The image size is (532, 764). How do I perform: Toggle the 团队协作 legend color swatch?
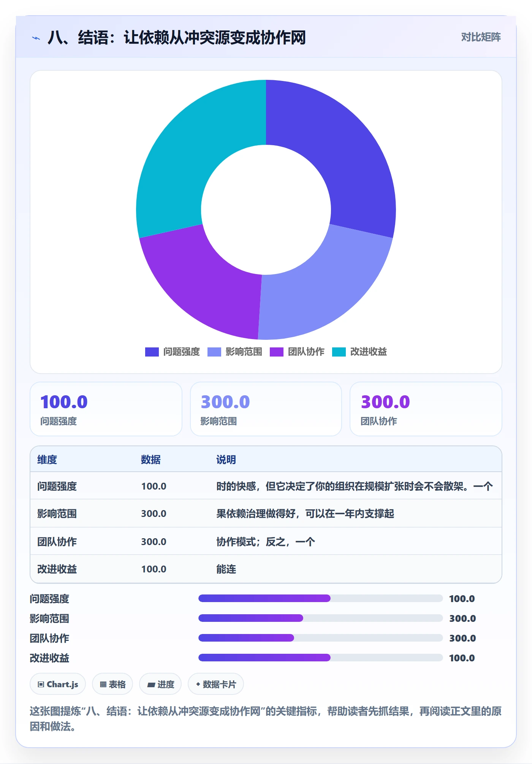[x=277, y=352]
